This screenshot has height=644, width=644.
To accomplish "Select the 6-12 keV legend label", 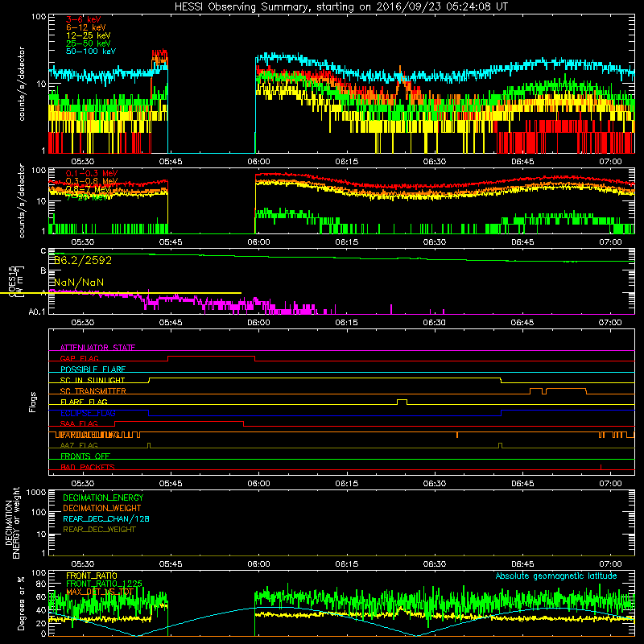I will 86,27.
